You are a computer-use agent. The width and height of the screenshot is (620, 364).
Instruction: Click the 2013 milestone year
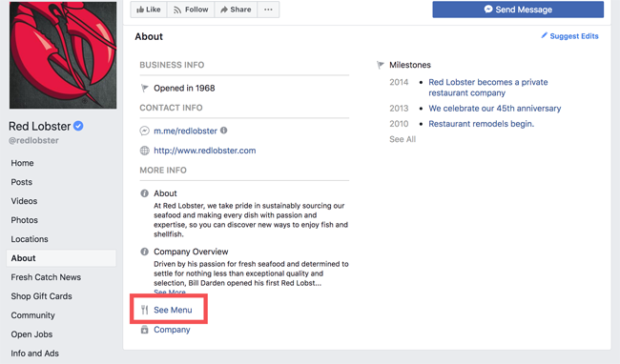pyautogui.click(x=399, y=109)
